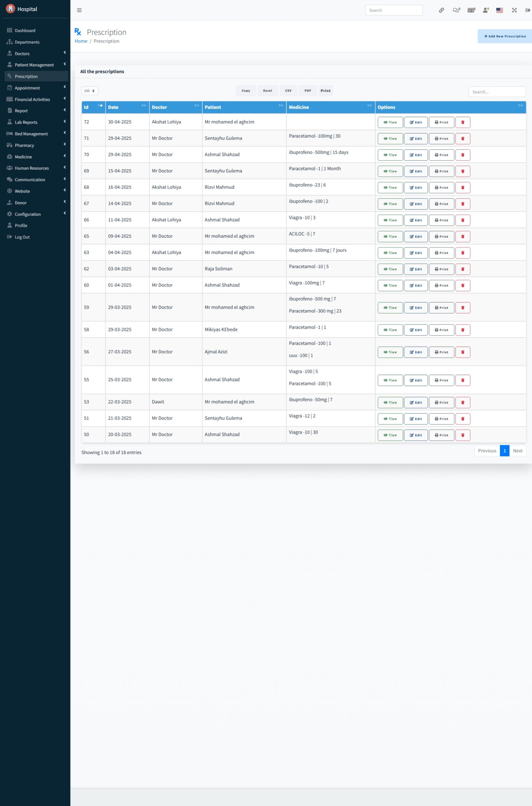Image resolution: width=532 pixels, height=806 pixels.
Task: View prescription 68 for Rizvi Mahmud
Action: click(x=390, y=187)
